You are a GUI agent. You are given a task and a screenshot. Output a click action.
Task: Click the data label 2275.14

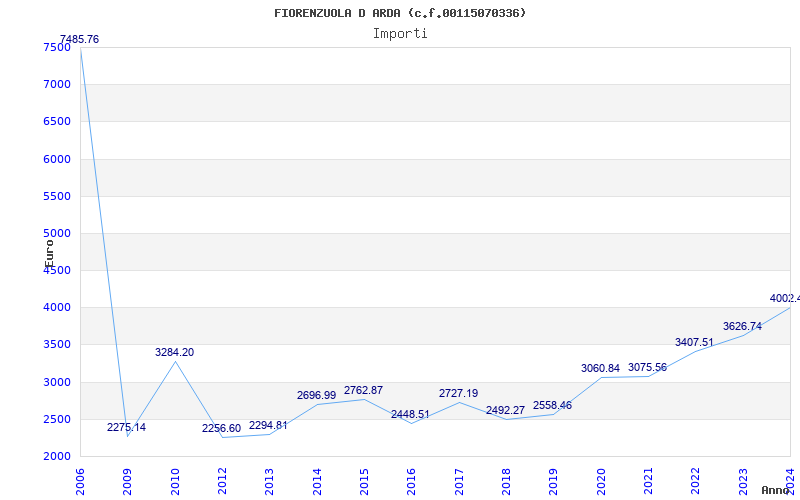point(126,428)
